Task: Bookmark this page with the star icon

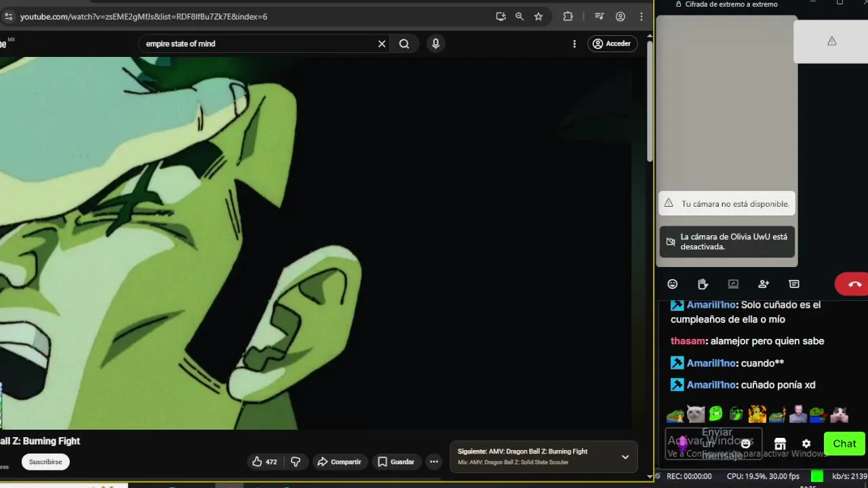Action: tap(538, 16)
